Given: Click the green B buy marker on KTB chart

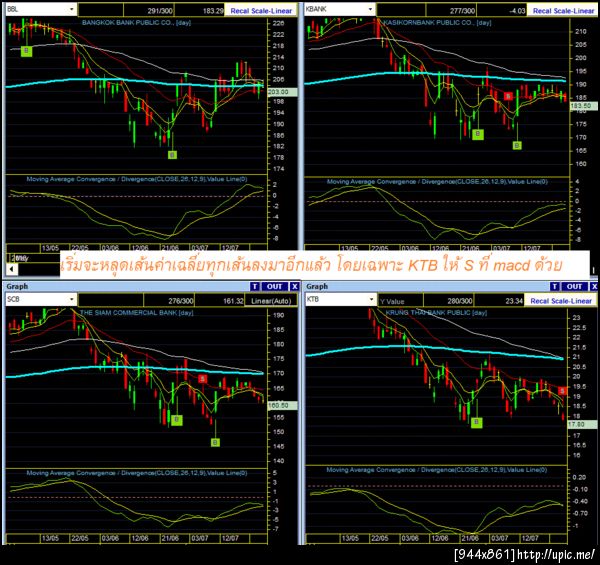Looking at the screenshot, I should point(476,422).
